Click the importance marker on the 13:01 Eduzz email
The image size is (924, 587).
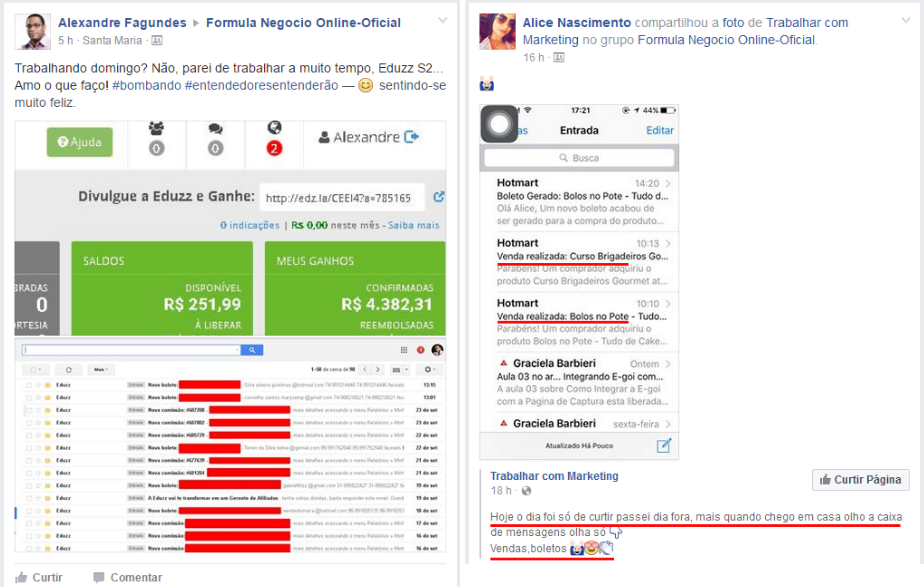coord(47,397)
